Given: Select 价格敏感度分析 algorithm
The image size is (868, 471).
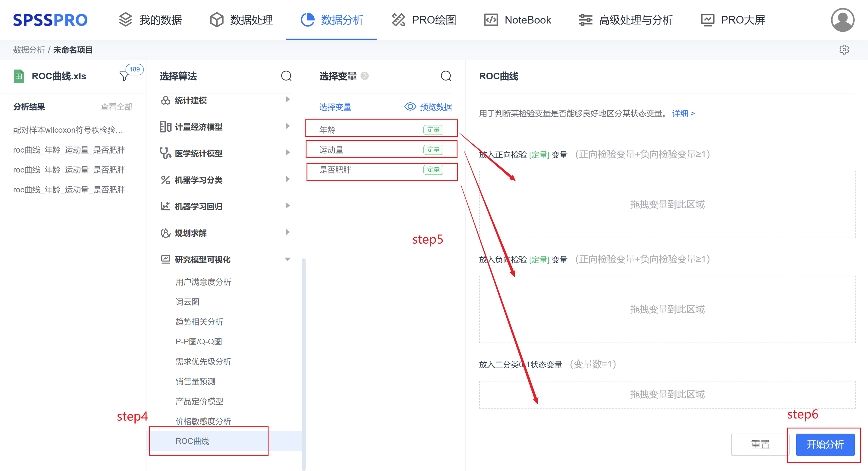Looking at the screenshot, I should coord(203,421).
